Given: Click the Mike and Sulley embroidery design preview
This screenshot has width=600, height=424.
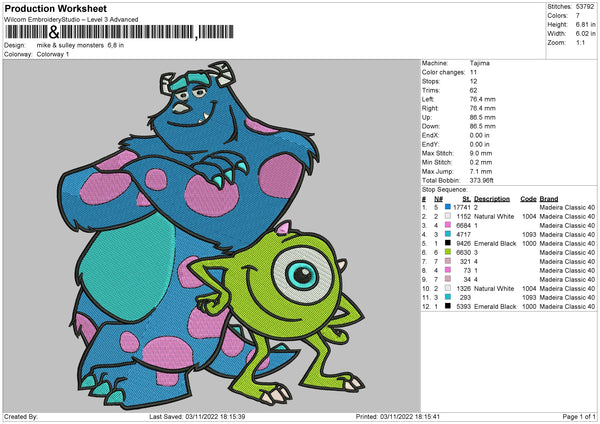Looking at the screenshot, I should (212, 236).
